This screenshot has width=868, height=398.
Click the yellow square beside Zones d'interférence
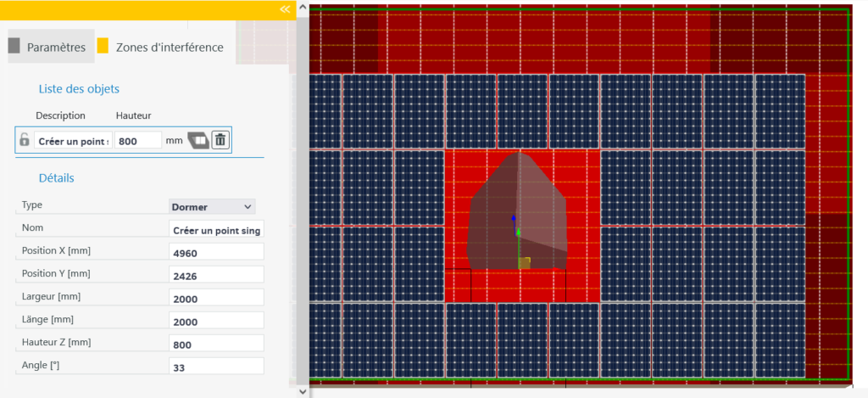tap(103, 47)
